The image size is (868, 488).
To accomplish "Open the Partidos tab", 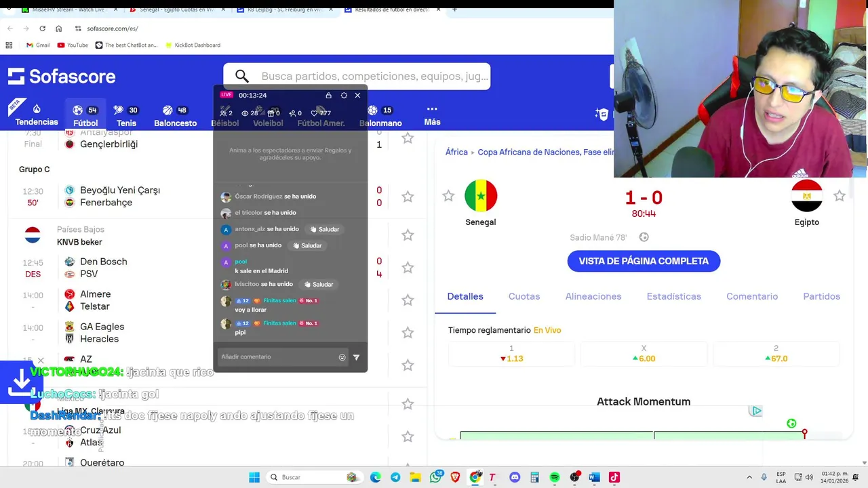I will point(821,296).
